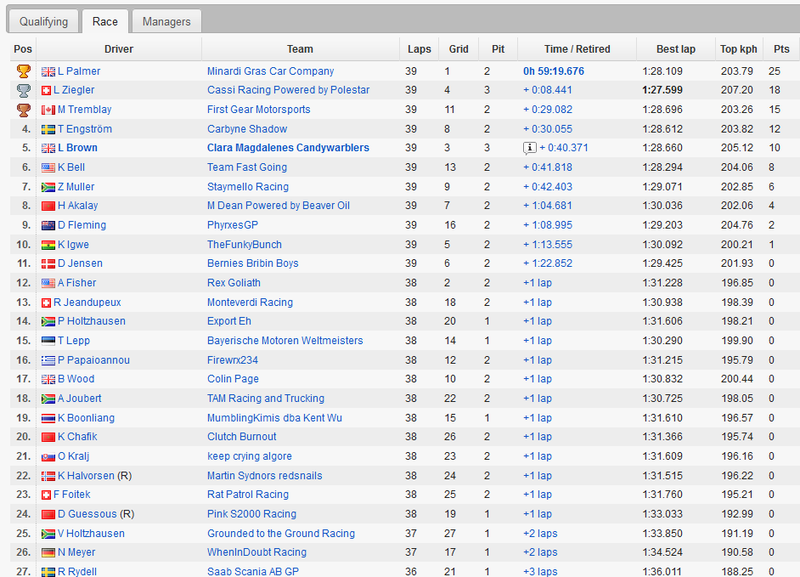This screenshot has height=577, width=800.
Task: Open the Export Eh team link
Action: click(229, 321)
